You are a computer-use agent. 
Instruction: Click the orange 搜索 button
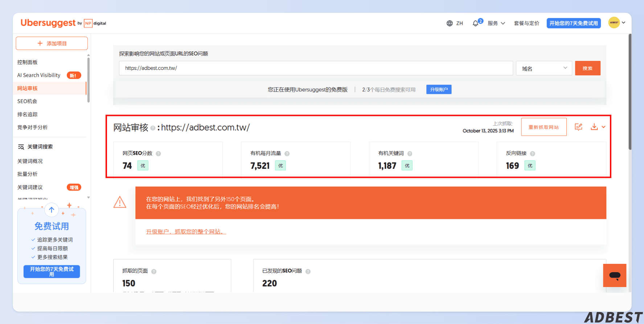[x=587, y=68]
